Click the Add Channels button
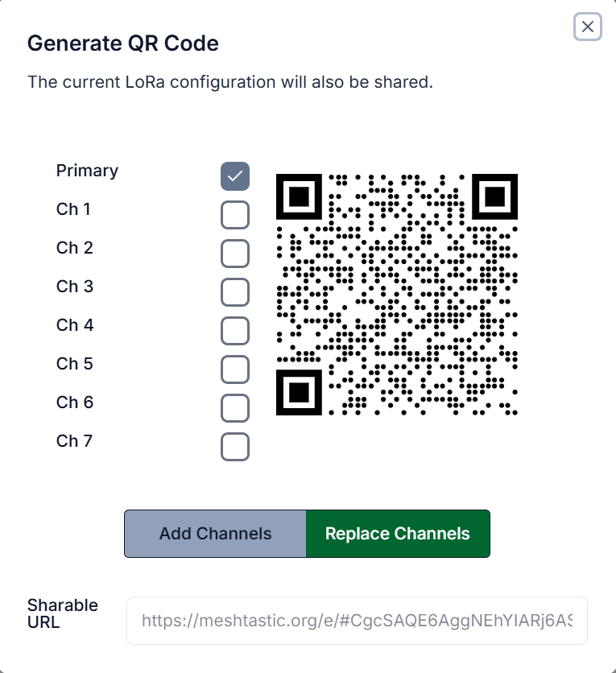This screenshot has width=616, height=673. click(x=215, y=533)
